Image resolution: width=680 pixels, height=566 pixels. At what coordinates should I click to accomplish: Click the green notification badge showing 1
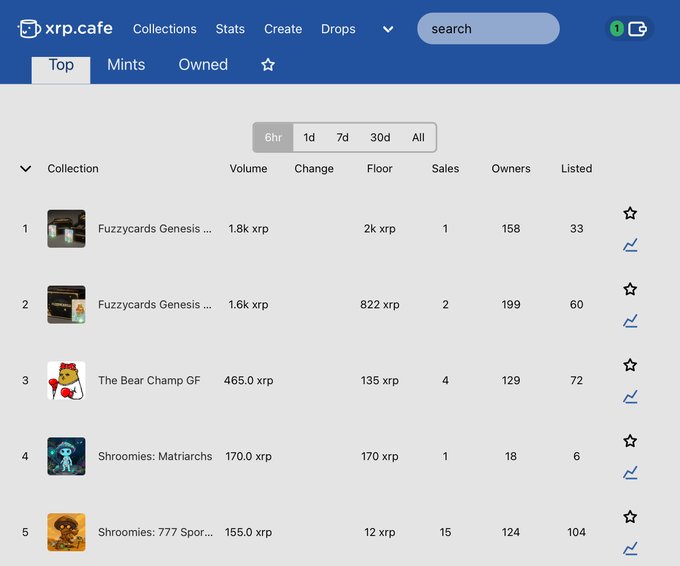coord(616,29)
